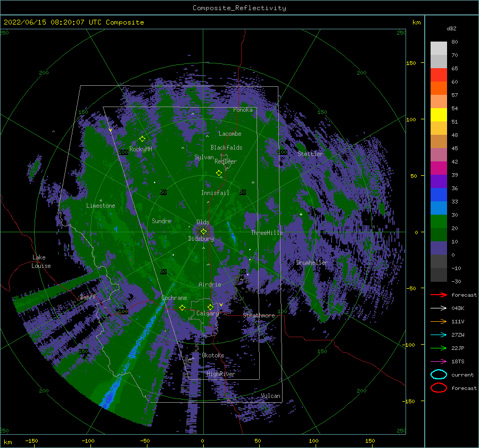
Task: Click the cyan current ellipse symbol
Action: point(439,374)
